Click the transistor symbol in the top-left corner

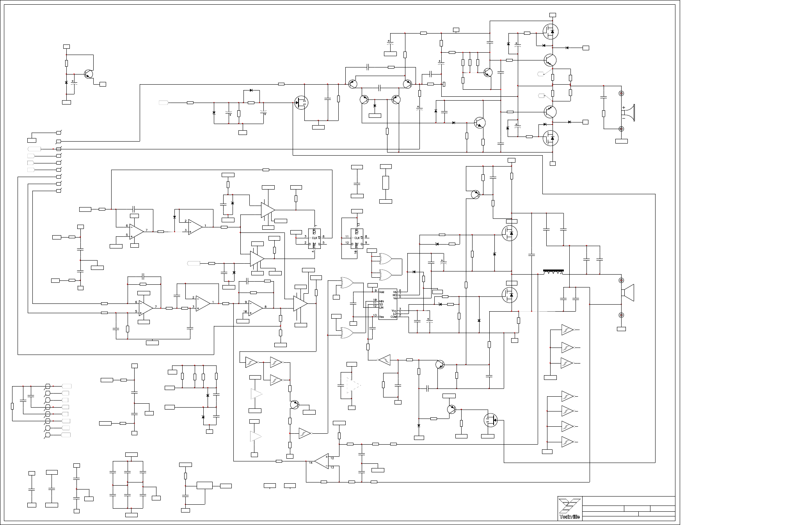click(x=89, y=74)
